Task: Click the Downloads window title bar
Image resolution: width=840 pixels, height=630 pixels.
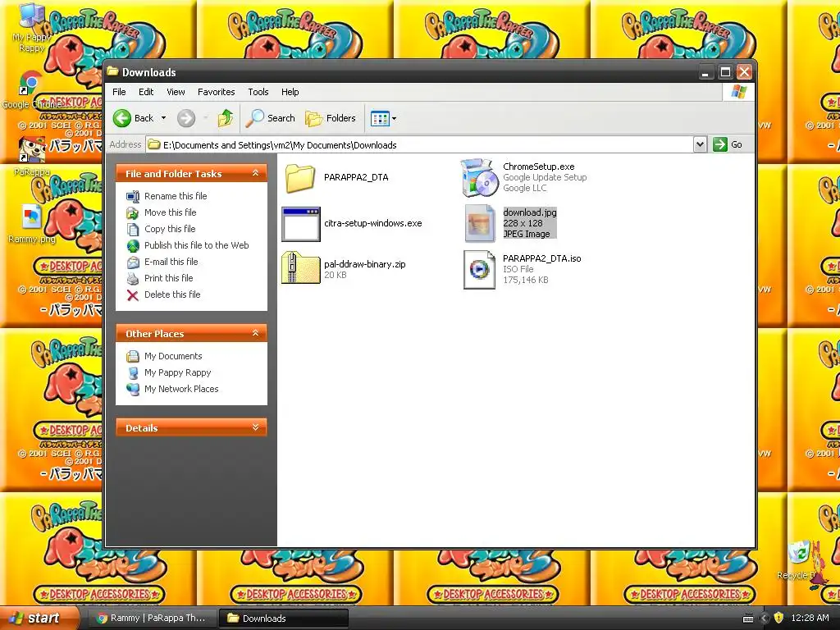Action: coord(402,72)
